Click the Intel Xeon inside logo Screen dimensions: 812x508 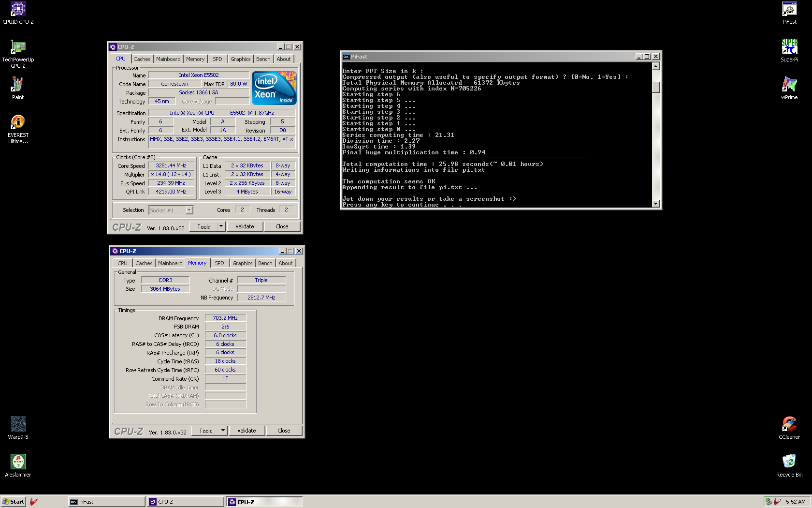274,88
